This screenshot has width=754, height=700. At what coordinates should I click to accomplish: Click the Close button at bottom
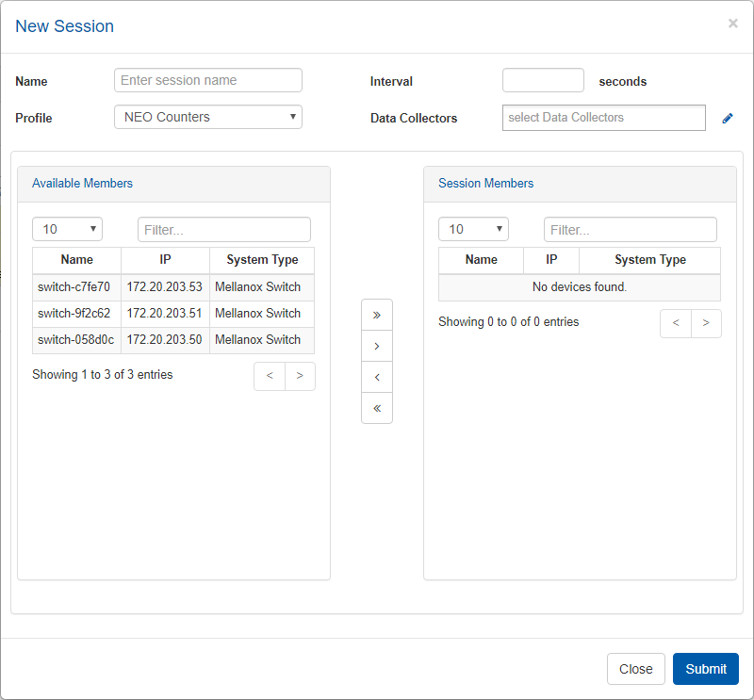coord(635,669)
